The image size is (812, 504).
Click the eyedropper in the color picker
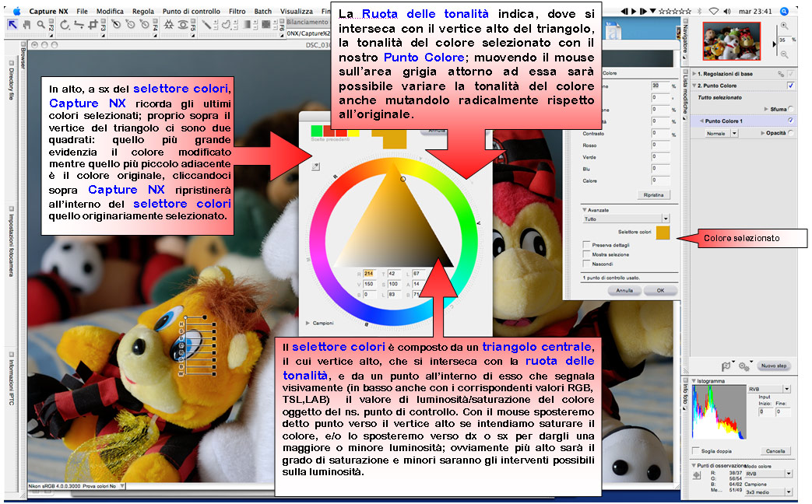[x=315, y=166]
